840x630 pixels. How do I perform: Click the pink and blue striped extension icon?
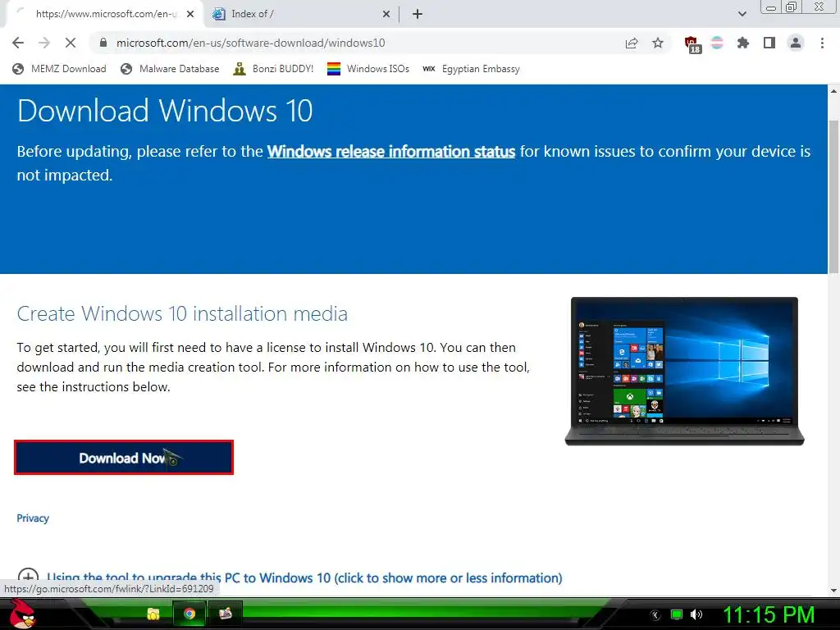click(x=717, y=43)
